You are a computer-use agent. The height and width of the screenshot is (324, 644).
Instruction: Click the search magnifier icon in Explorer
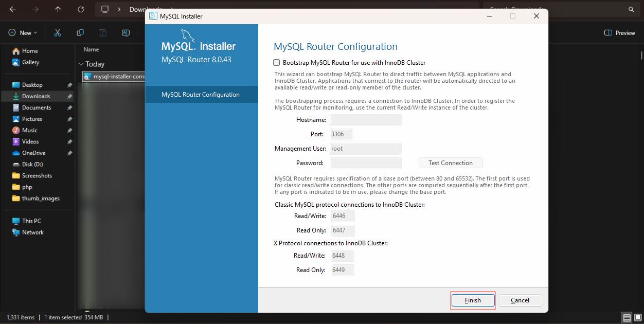click(631, 9)
